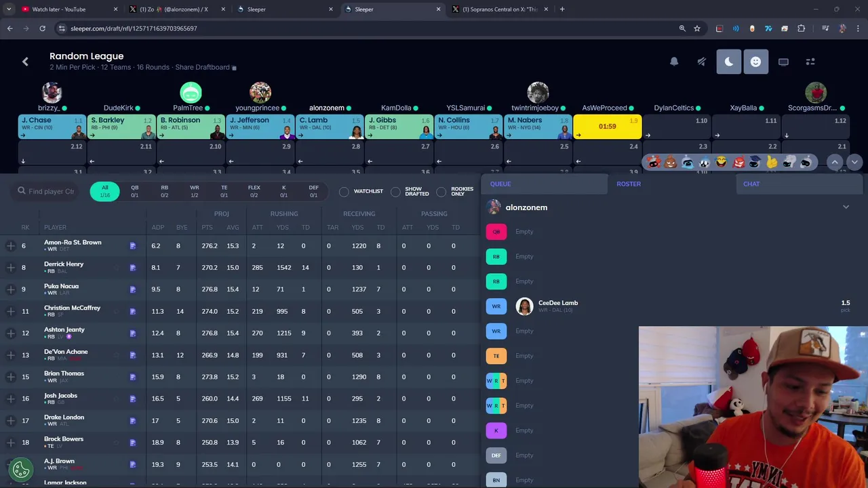
Task: Add Puka Nacua with plus icon
Action: click(11, 289)
